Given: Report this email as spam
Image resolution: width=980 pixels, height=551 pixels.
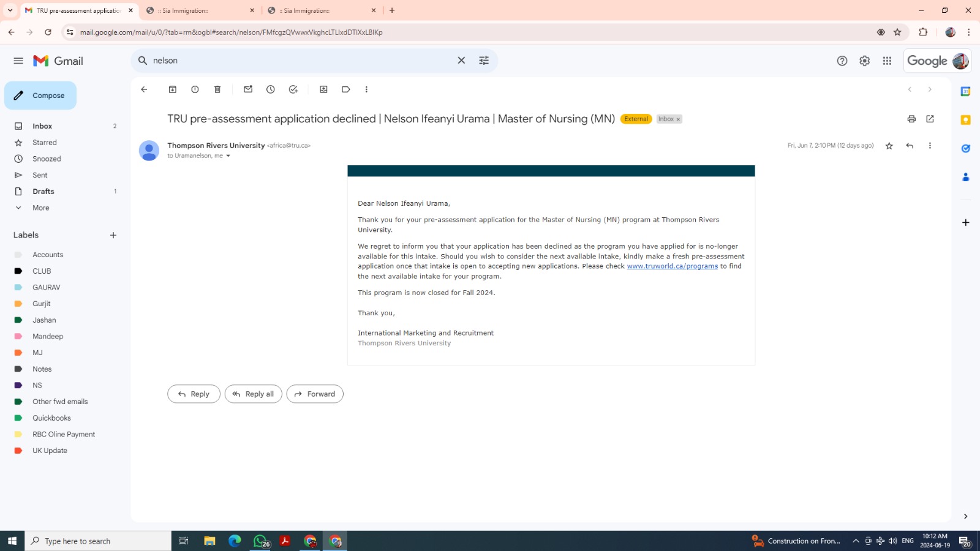Looking at the screenshot, I should pos(195,89).
